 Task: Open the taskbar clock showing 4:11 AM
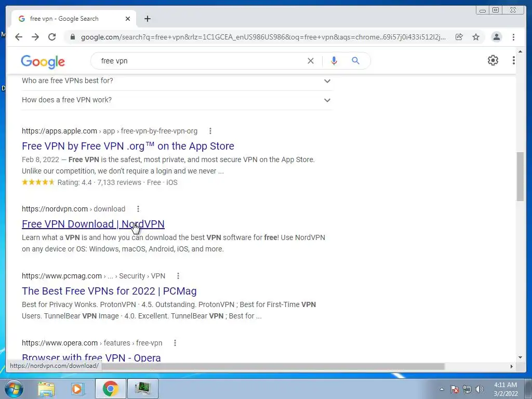506,389
